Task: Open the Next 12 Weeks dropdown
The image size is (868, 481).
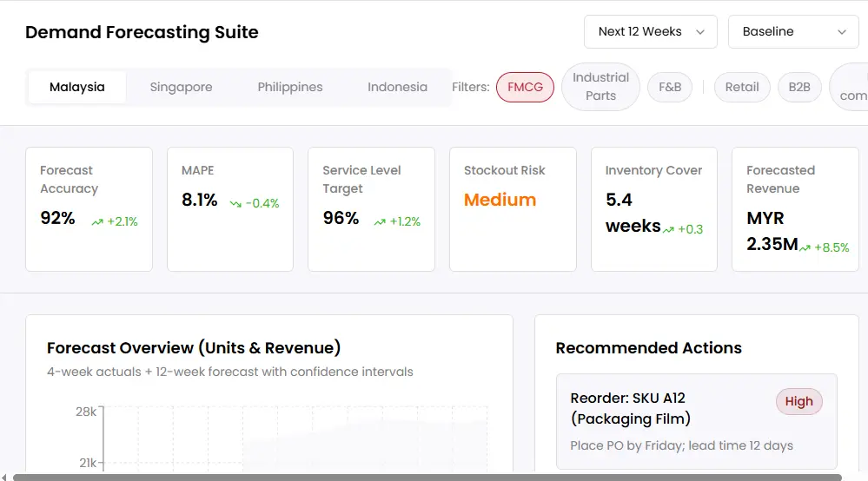Action: pos(650,31)
